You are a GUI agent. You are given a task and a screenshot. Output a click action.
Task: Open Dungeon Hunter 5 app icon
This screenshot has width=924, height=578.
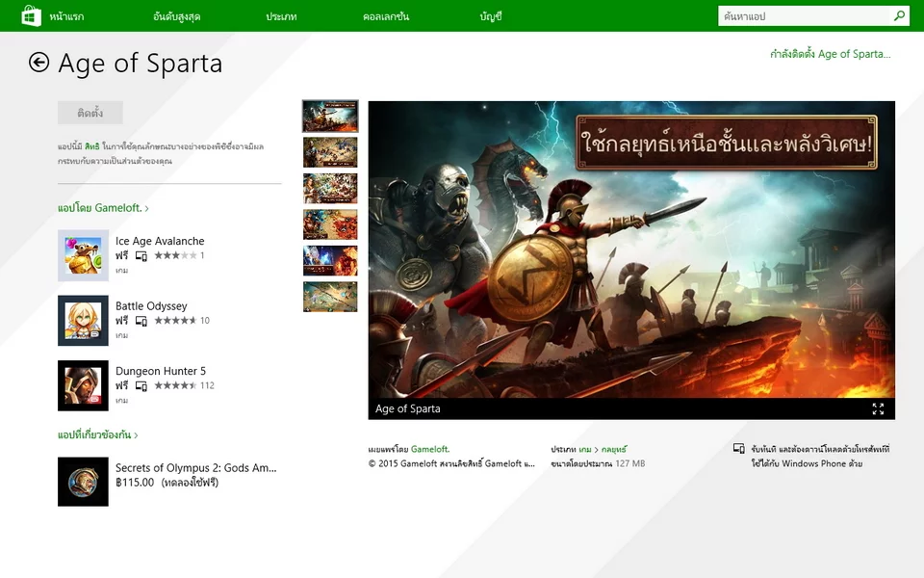pos(83,385)
